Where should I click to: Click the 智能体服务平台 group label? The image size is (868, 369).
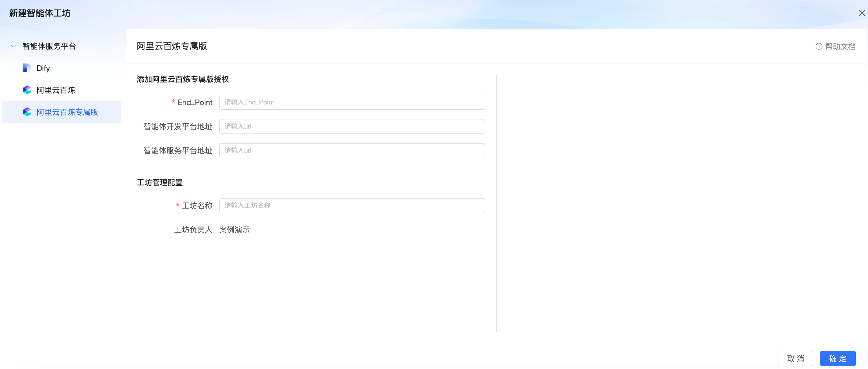[x=49, y=46]
